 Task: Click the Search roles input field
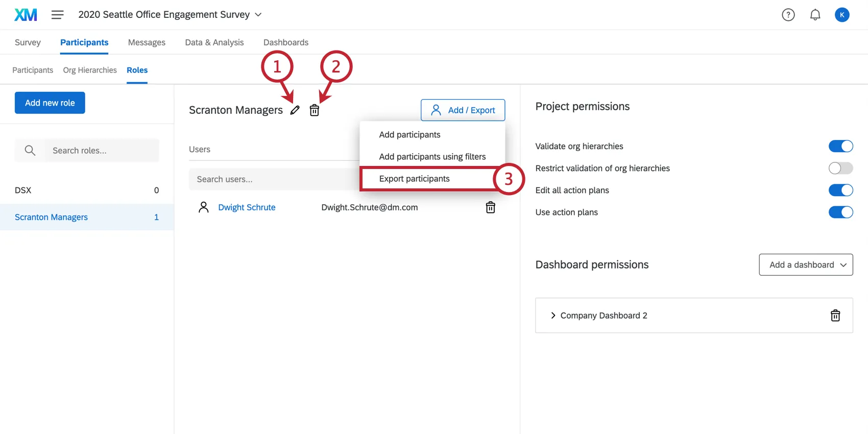(100, 151)
